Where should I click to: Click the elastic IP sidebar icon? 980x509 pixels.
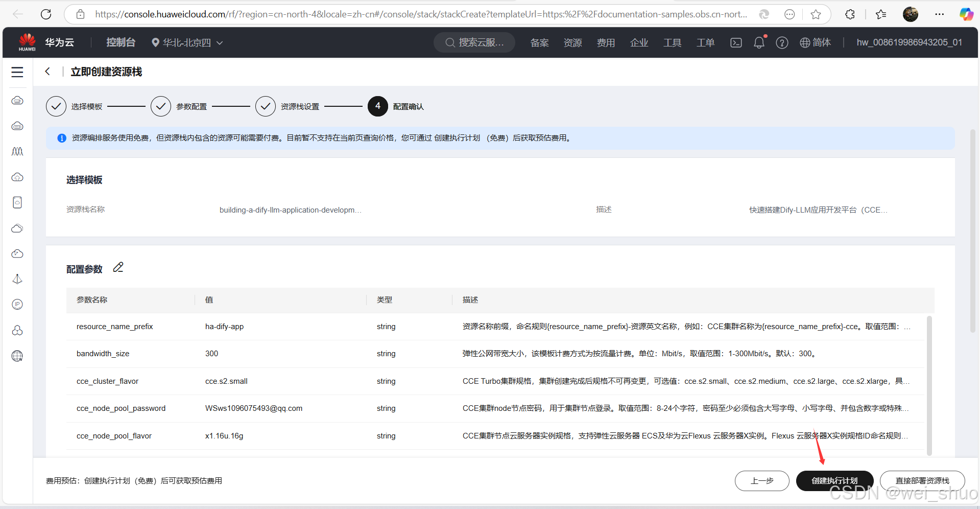pos(17,305)
